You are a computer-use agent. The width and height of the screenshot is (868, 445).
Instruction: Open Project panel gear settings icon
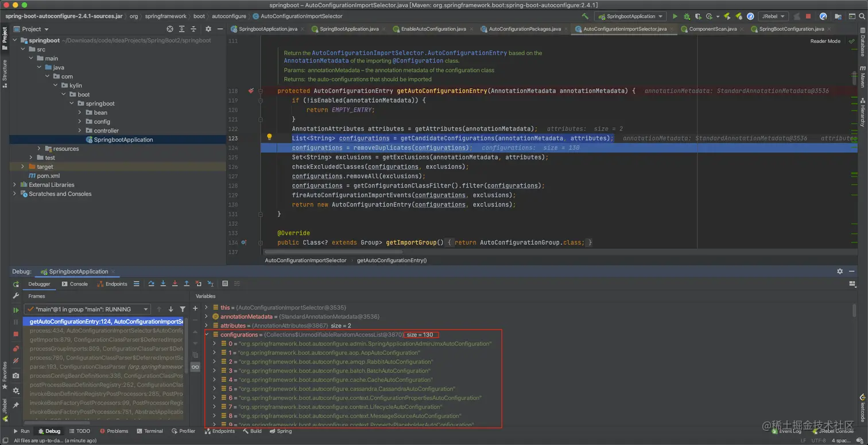click(208, 29)
